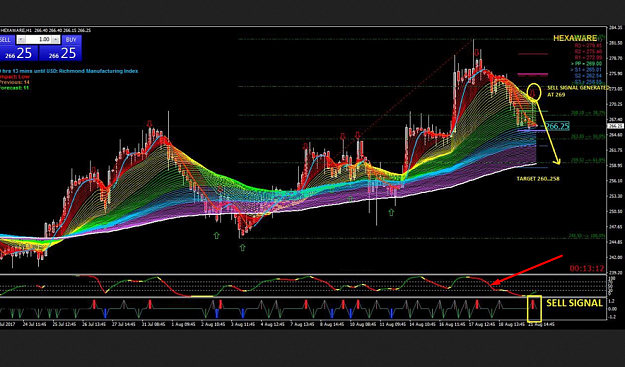
Task: Select the yellow circle sell signal marker
Action: pyautogui.click(x=534, y=92)
